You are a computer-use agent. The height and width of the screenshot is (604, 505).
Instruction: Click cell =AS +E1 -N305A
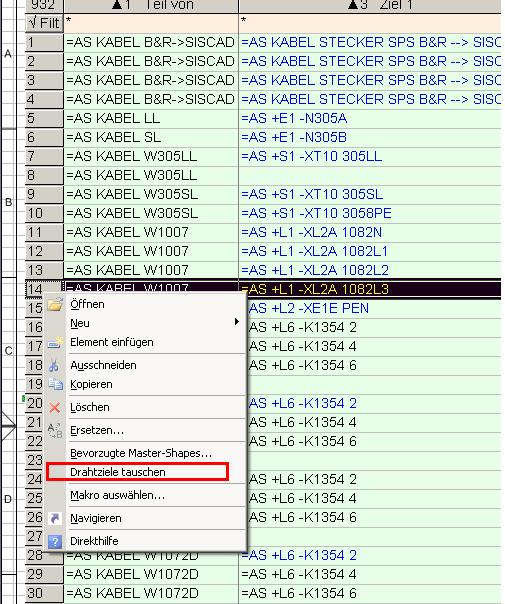click(370, 118)
